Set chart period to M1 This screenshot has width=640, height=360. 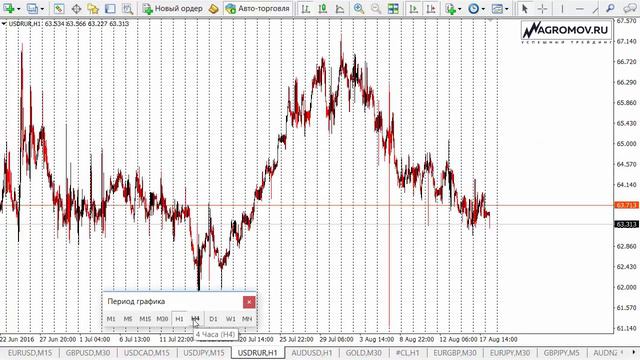pyautogui.click(x=111, y=319)
